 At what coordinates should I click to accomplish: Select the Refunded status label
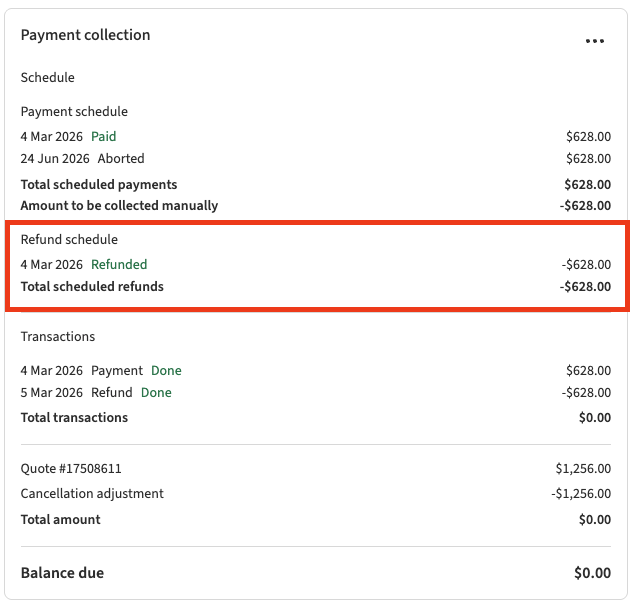[119, 265]
